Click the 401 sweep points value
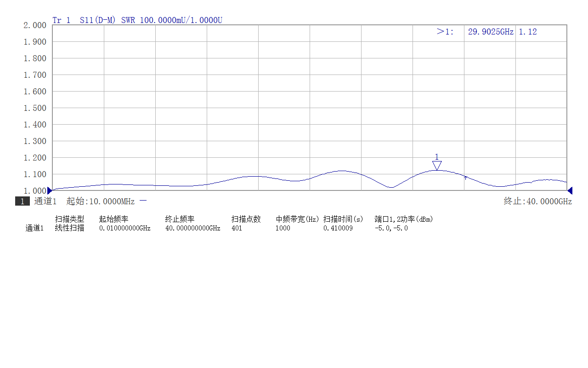The height and width of the screenshot is (368, 588). [237, 228]
